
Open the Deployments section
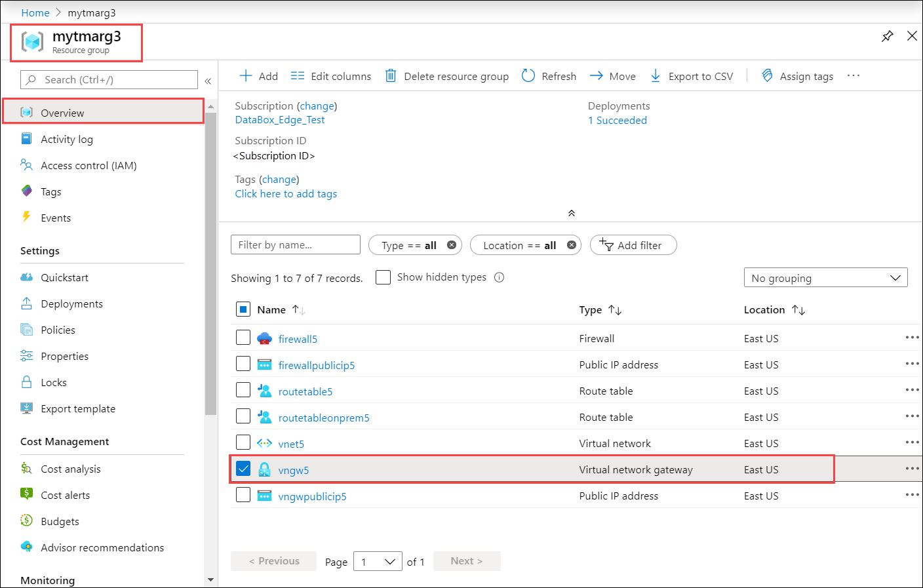tap(72, 304)
